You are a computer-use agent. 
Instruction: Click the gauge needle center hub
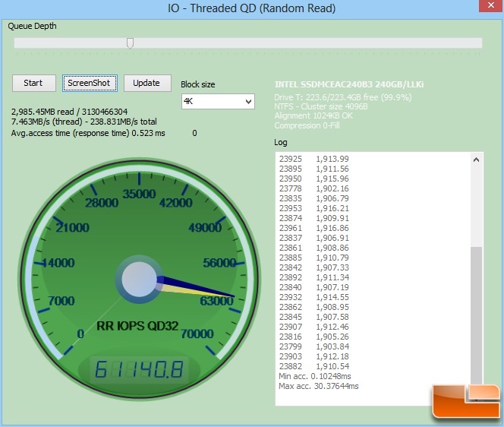(139, 280)
